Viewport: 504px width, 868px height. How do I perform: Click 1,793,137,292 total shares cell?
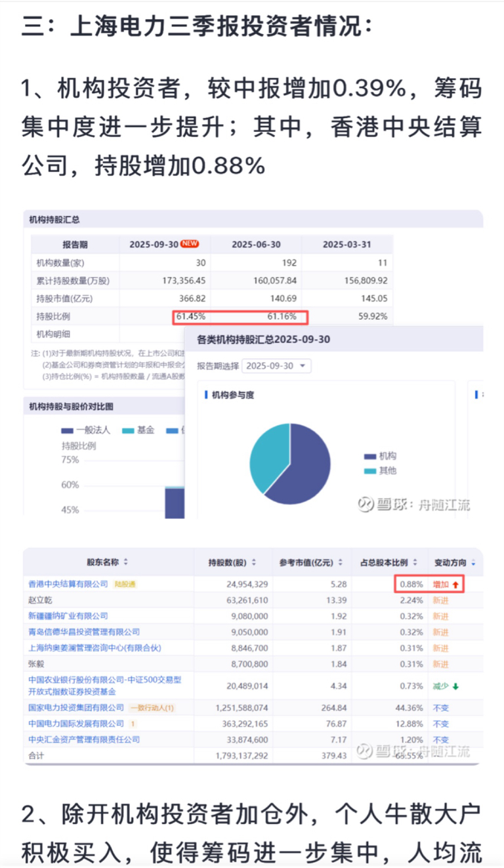tap(241, 756)
